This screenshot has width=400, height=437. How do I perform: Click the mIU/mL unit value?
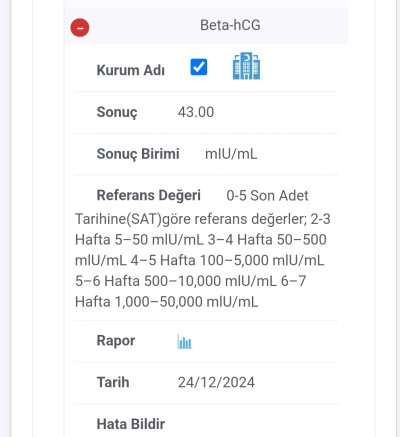[x=231, y=154]
